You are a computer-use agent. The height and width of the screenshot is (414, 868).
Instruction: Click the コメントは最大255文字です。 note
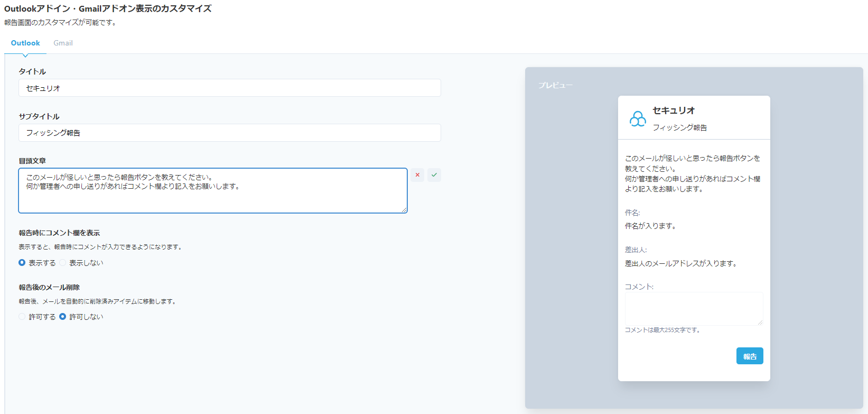[662, 330]
